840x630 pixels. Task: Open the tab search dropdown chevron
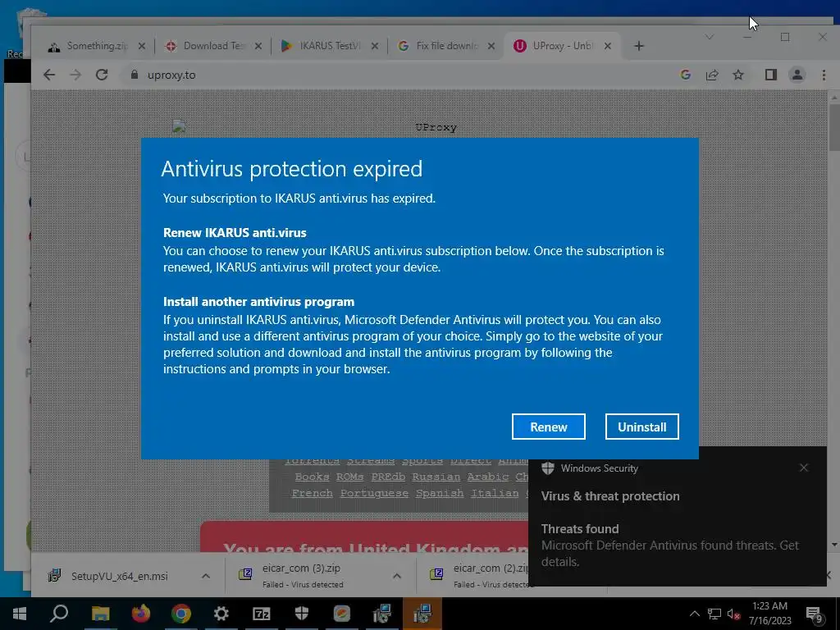click(710, 37)
